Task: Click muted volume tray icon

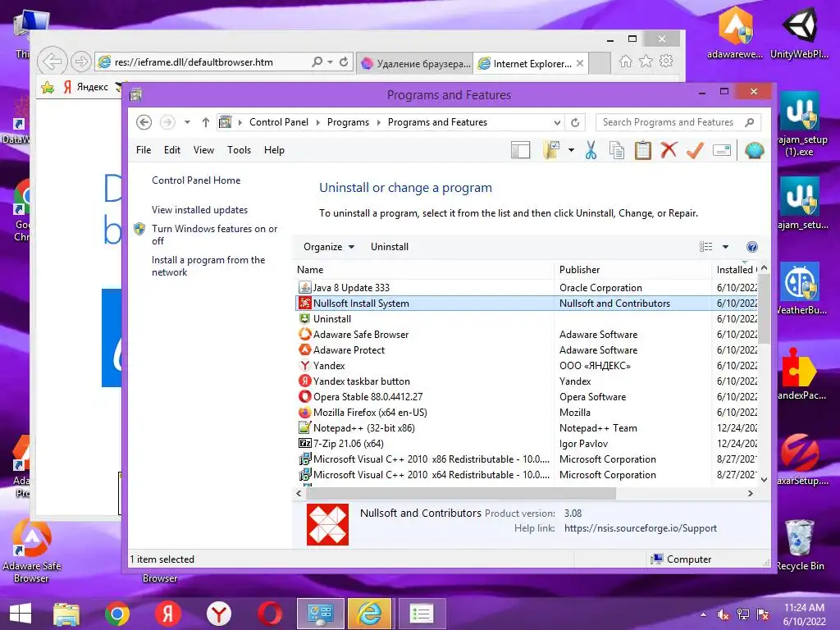Action: tap(723, 614)
